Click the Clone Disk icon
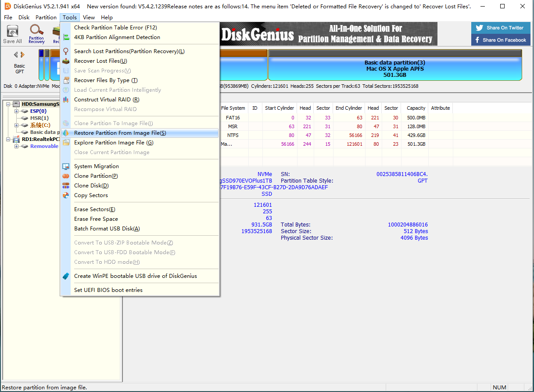 click(x=66, y=186)
